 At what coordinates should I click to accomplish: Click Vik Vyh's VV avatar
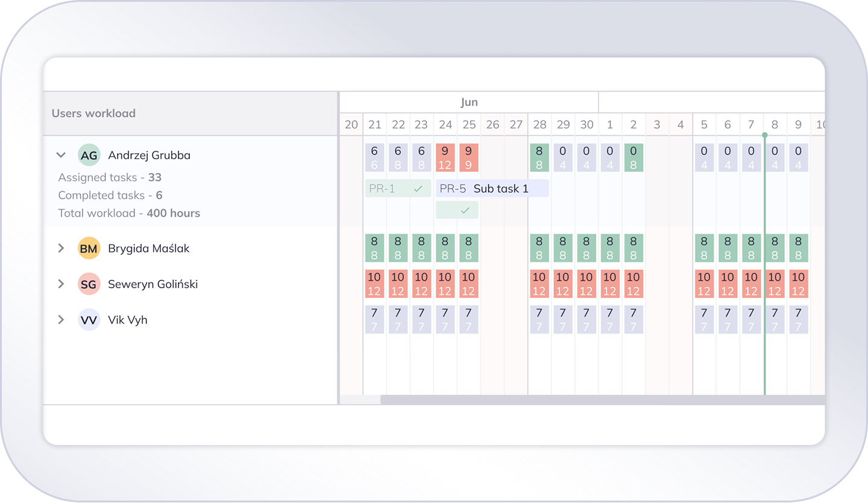89,320
